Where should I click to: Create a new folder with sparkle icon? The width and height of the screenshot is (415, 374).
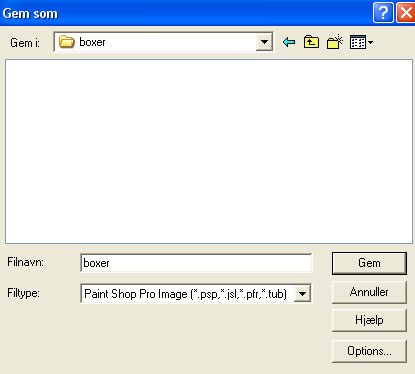click(335, 42)
